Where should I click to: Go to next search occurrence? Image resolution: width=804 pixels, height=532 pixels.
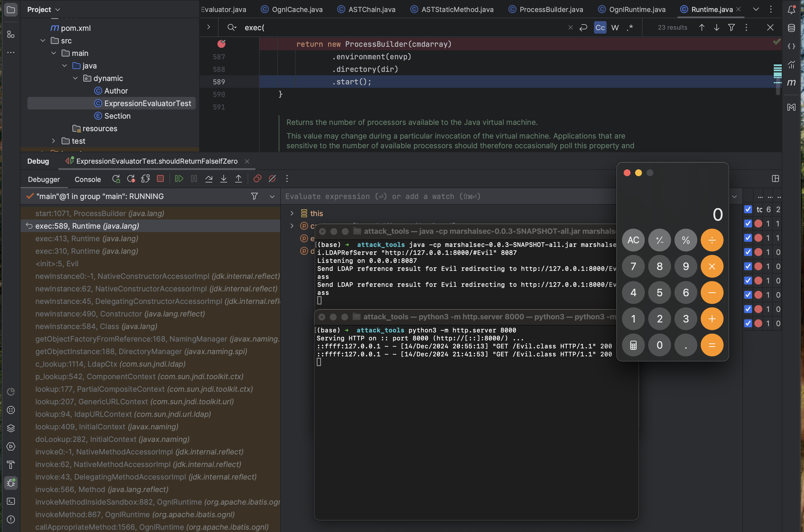tap(717, 27)
